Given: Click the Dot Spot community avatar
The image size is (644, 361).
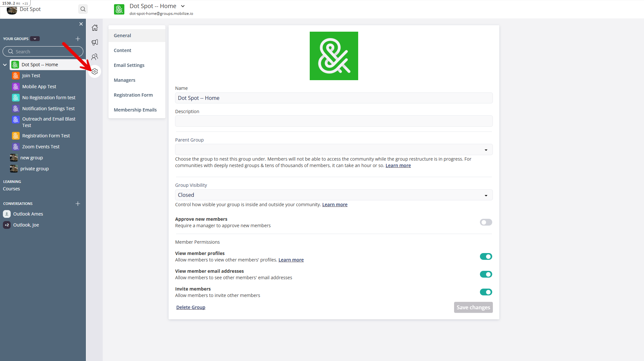Looking at the screenshot, I should pos(12,10).
